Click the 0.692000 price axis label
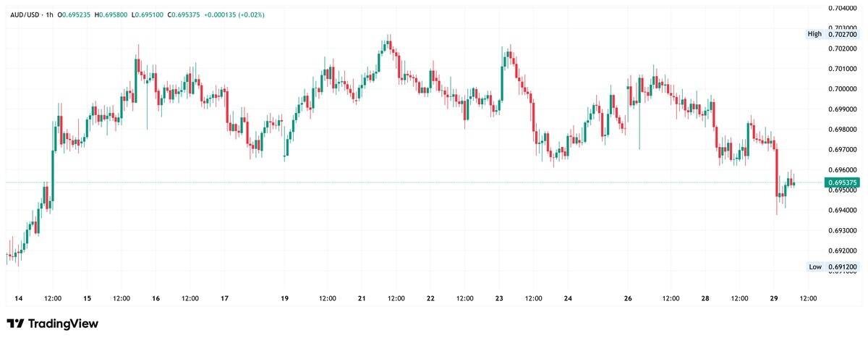Screen dimensions: 868x341 tap(843, 251)
